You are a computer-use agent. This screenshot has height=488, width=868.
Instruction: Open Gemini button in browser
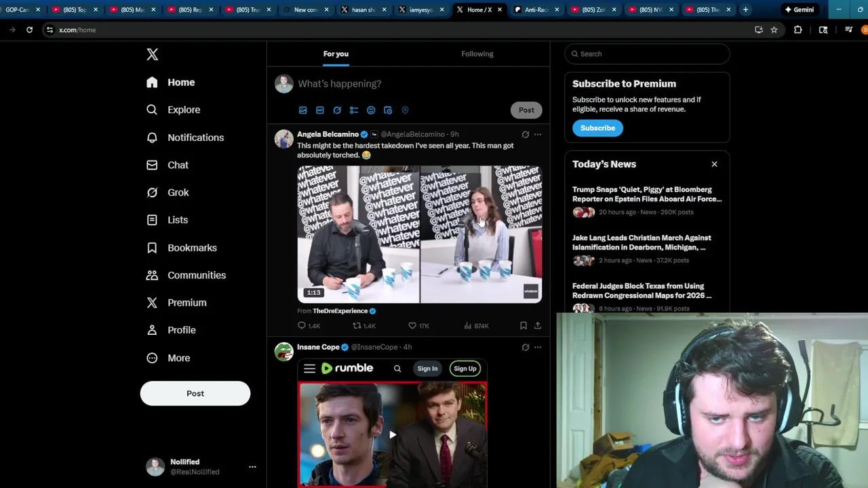pyautogui.click(x=799, y=9)
